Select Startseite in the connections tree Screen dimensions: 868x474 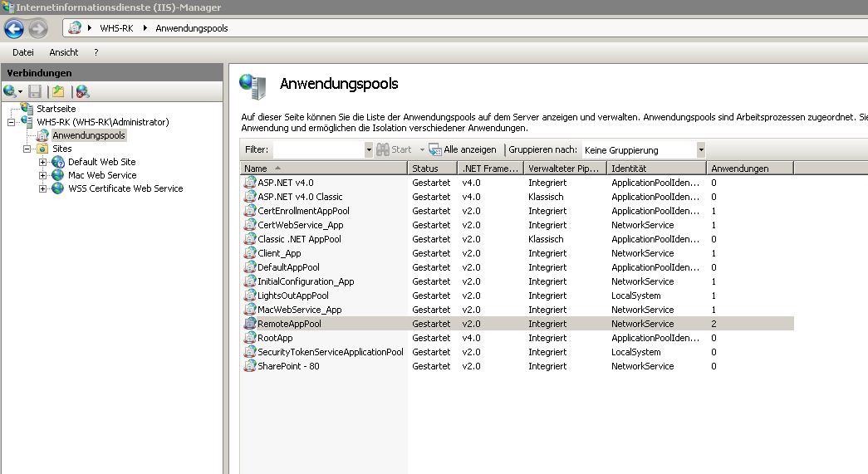(56, 109)
